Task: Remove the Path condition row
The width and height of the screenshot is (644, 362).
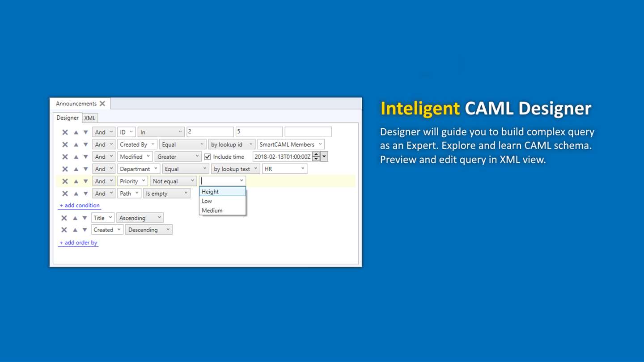Action: (65, 194)
